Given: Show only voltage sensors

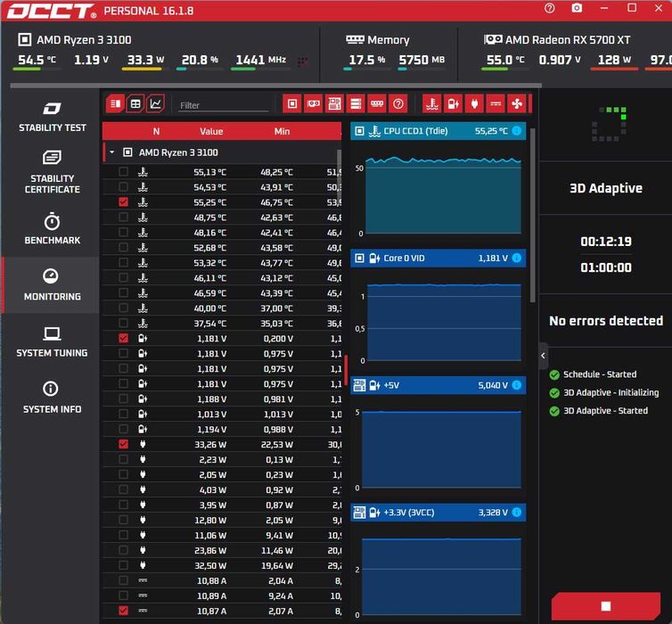Looking at the screenshot, I should 454,103.
